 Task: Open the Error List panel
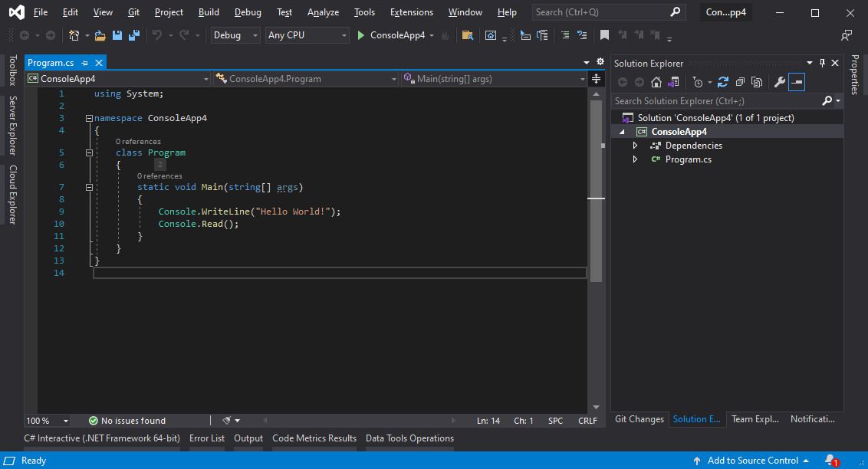(207, 438)
